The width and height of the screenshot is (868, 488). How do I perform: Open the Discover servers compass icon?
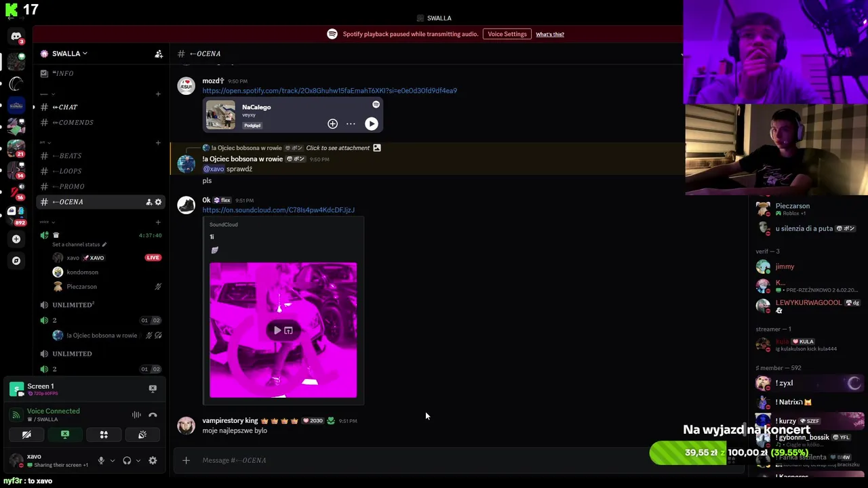point(16,260)
